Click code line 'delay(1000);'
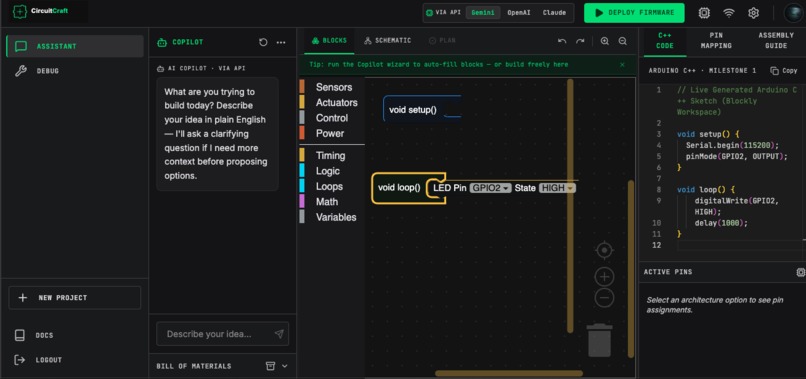The image size is (806, 379). point(721,223)
